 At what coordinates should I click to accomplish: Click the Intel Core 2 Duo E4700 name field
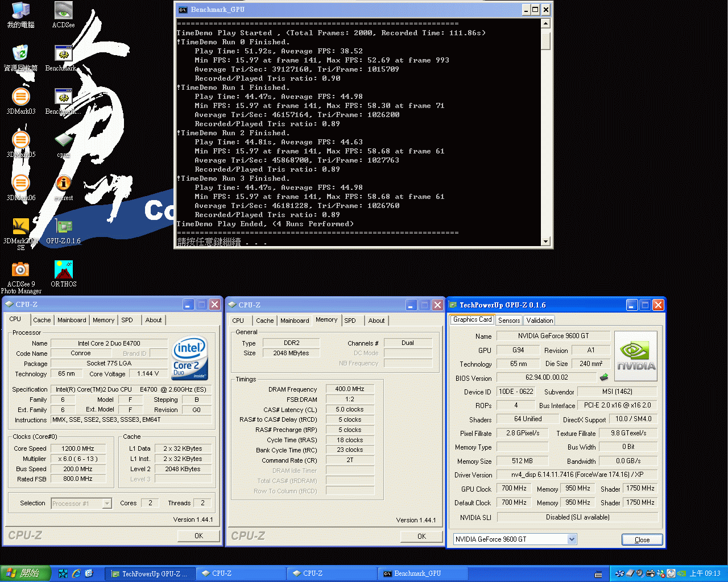109,343
